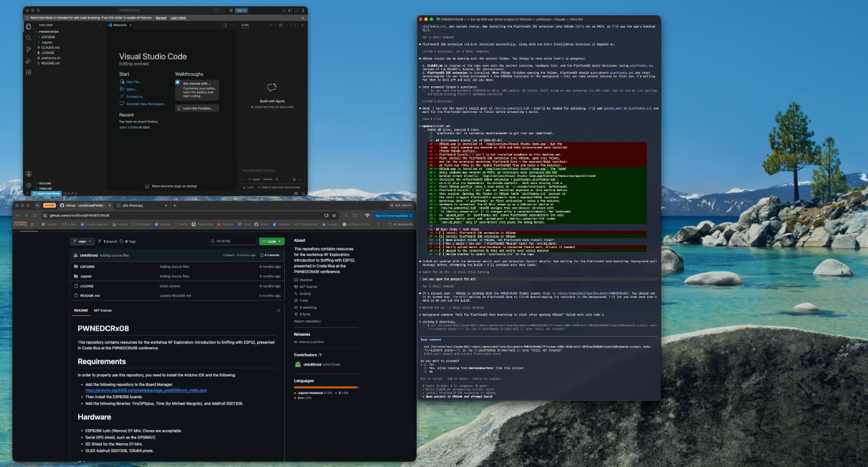Open platformio.ini in VS Code Explorer
Screen dimensions: 868x467
coord(50,58)
